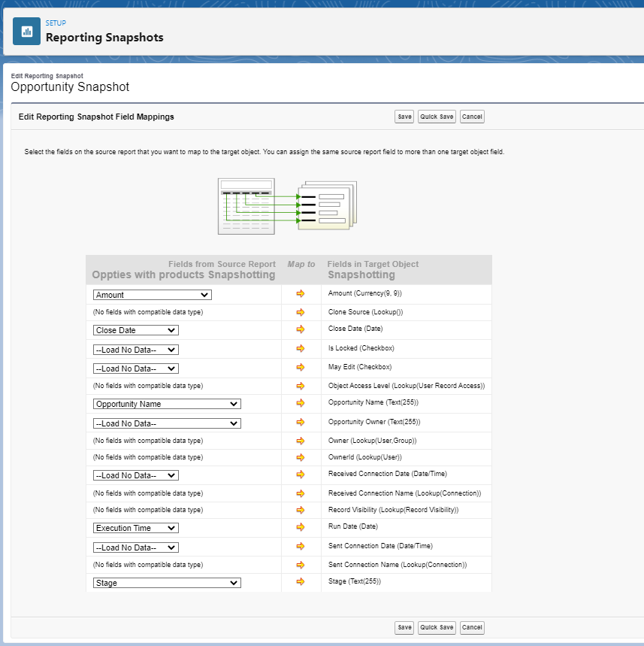This screenshot has width=644, height=646.
Task: Click the top Quick Save button
Action: [x=437, y=117]
